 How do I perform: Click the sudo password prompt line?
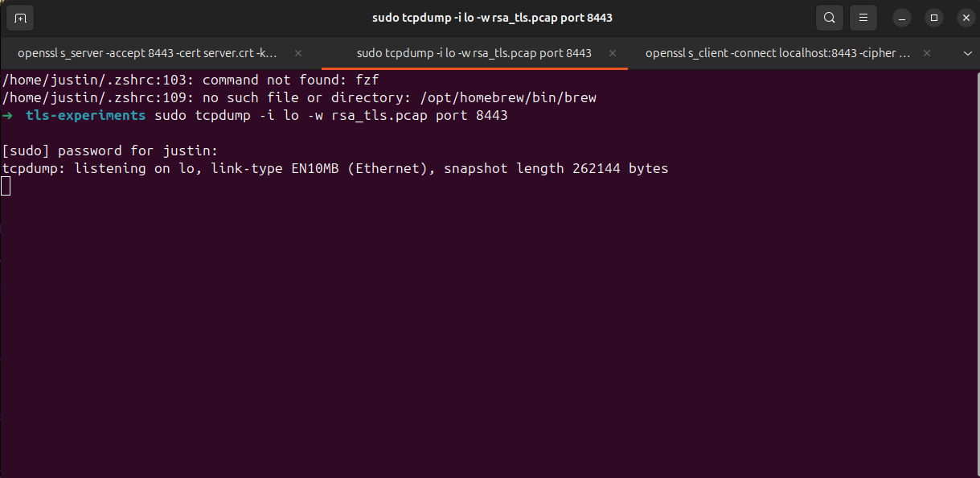(x=110, y=151)
